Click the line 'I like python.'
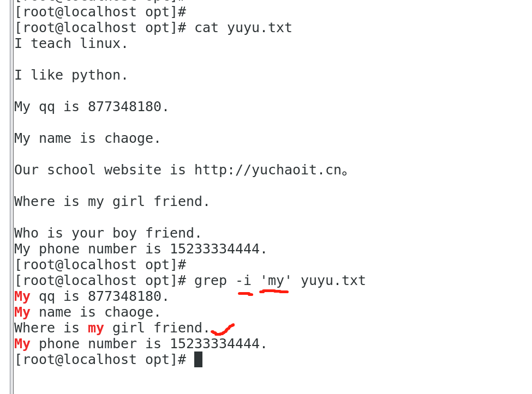 coord(71,75)
